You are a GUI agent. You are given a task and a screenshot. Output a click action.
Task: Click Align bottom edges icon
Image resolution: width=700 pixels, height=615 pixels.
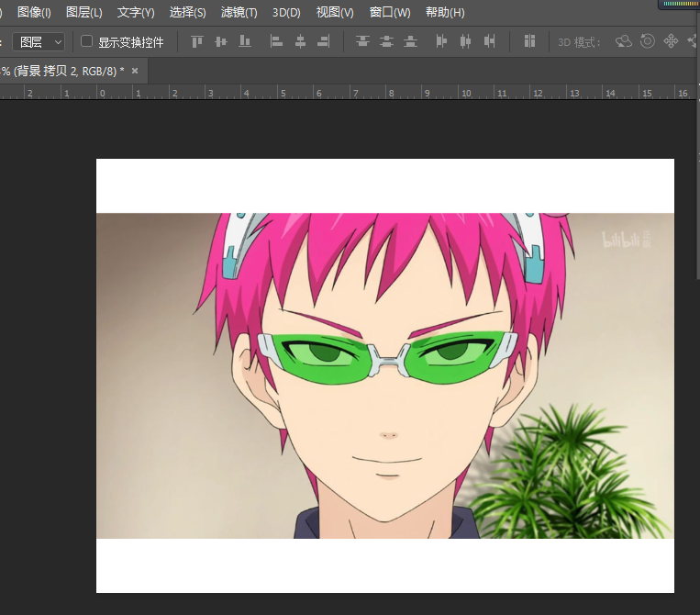[245, 42]
